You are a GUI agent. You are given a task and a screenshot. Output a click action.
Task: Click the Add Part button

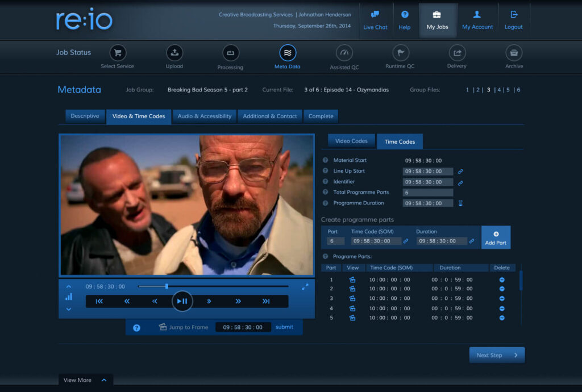(496, 237)
